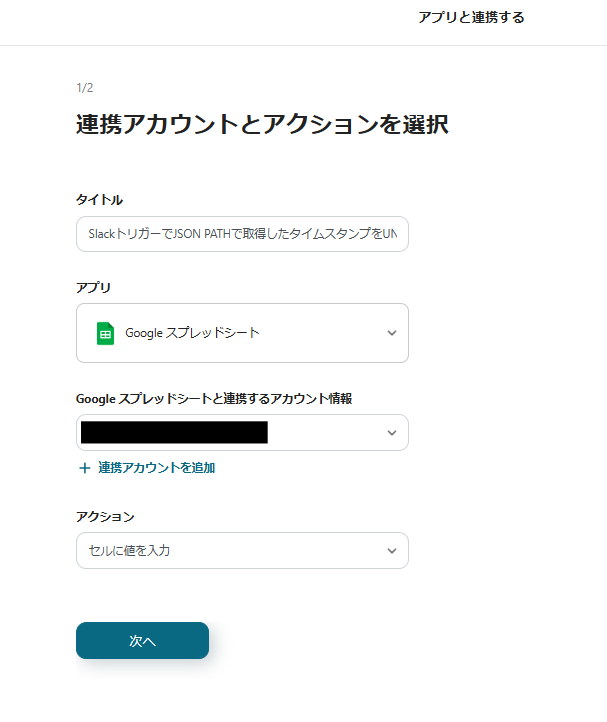Click the Google Sheets icon in app field
Screen dimensions: 607x722
click(x=105, y=333)
